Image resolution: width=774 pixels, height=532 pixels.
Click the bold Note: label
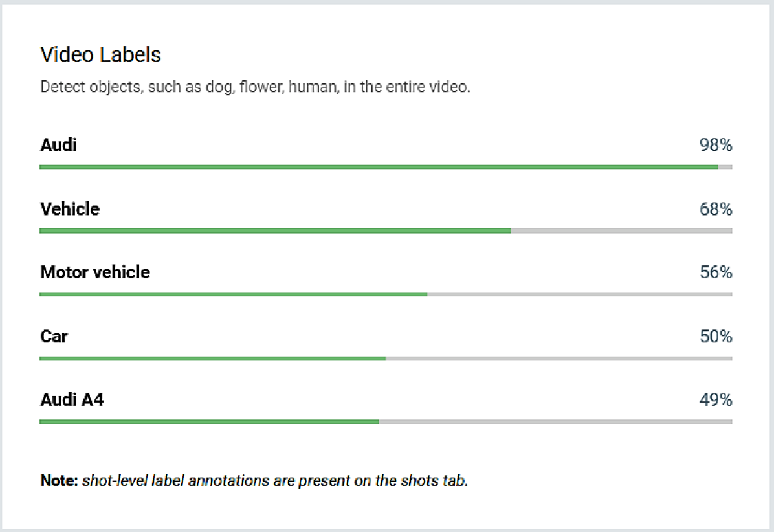[59, 481]
